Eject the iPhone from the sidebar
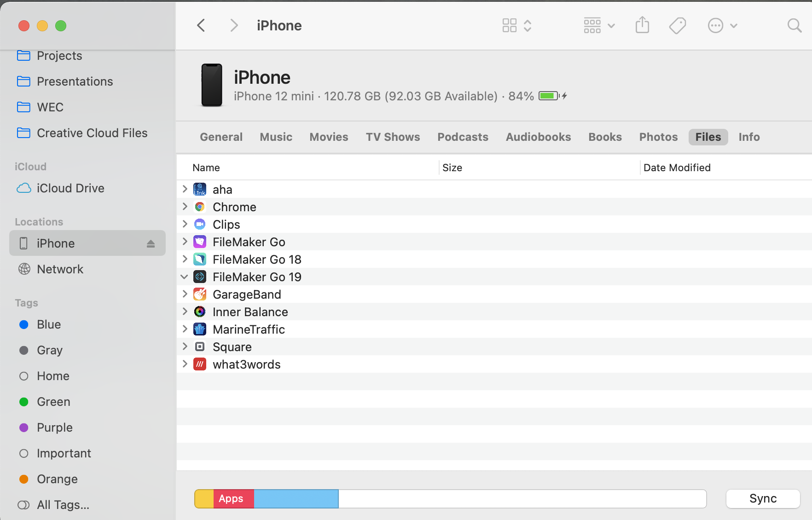812x520 pixels. point(151,243)
